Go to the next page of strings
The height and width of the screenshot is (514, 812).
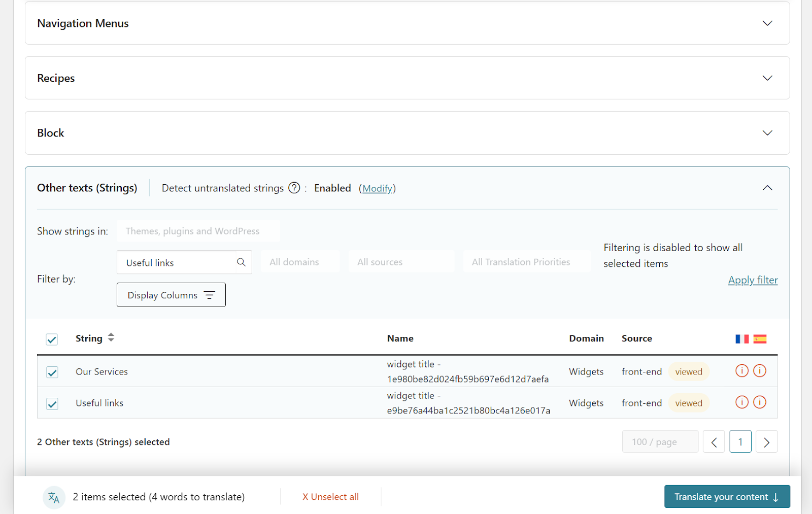click(766, 442)
